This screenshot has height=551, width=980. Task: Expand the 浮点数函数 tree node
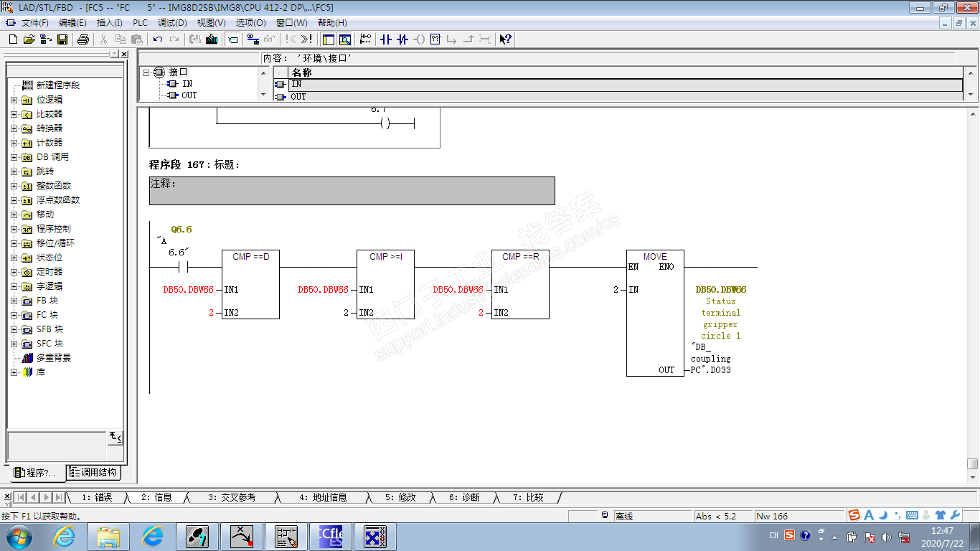(14, 200)
